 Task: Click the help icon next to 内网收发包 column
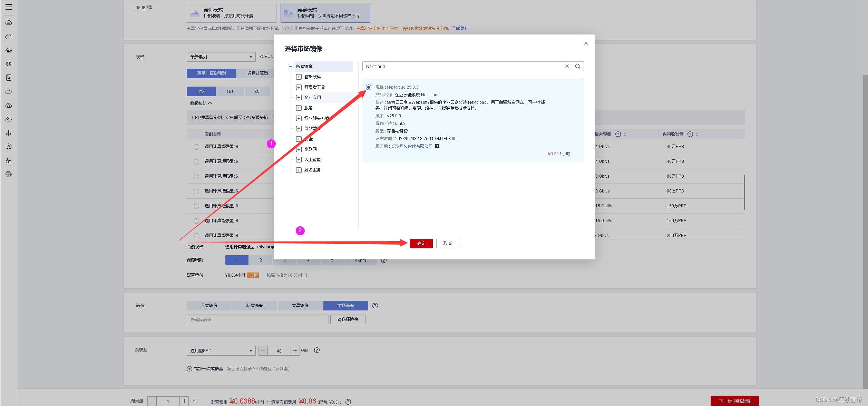690,134
